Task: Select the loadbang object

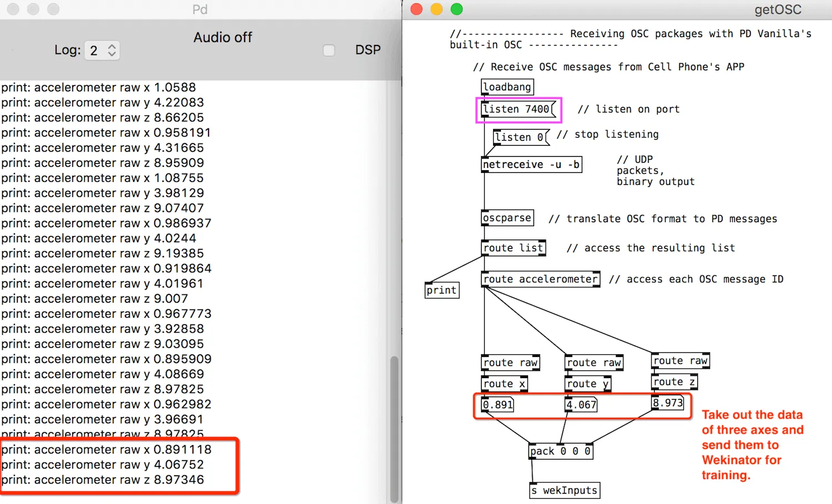Action: 507,87
